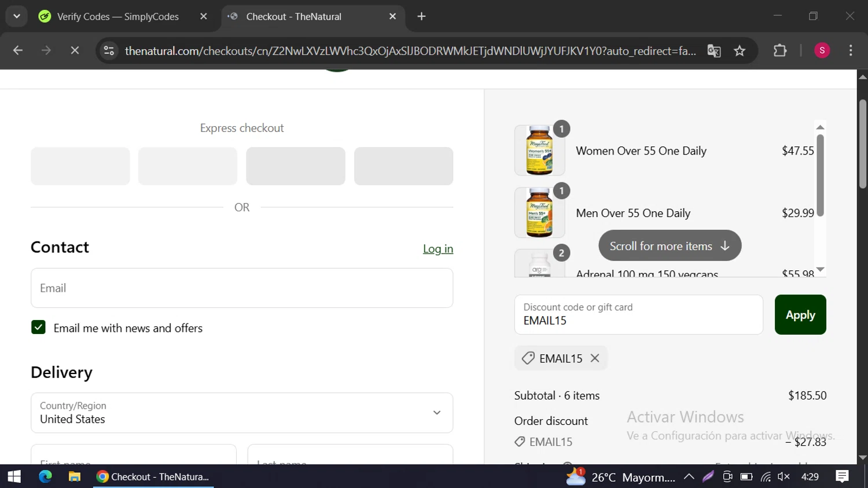The image size is (868, 488).
Task: Open Google Translate page icon
Action: tap(714, 51)
